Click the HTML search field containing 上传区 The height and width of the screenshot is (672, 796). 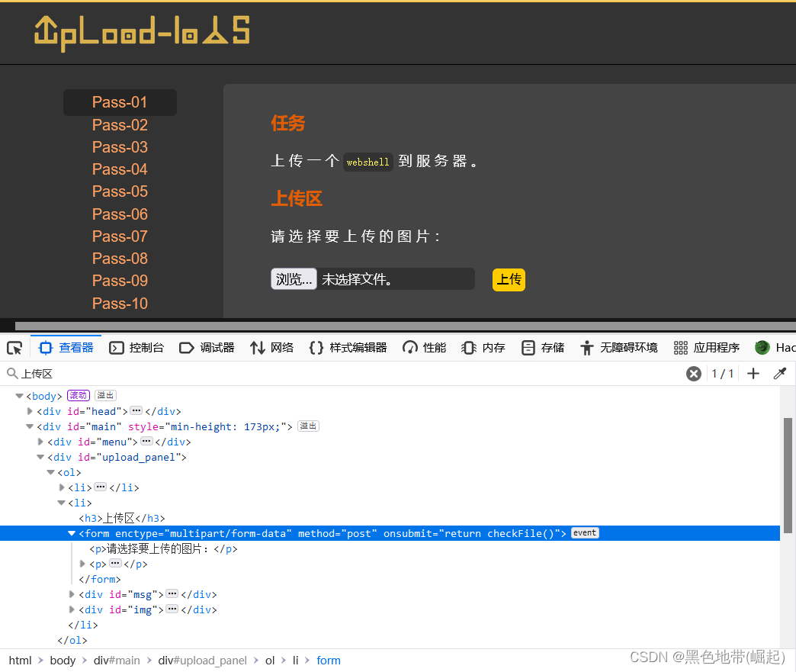(x=345, y=374)
